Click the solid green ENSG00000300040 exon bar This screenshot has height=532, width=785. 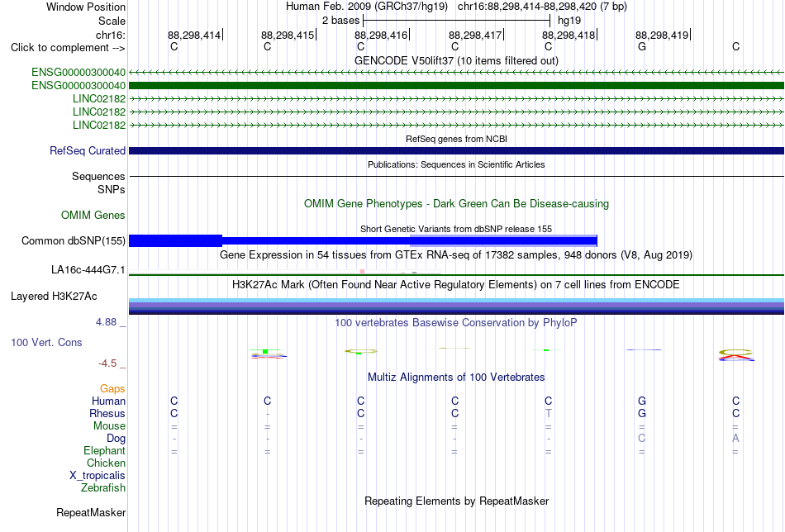456,86
